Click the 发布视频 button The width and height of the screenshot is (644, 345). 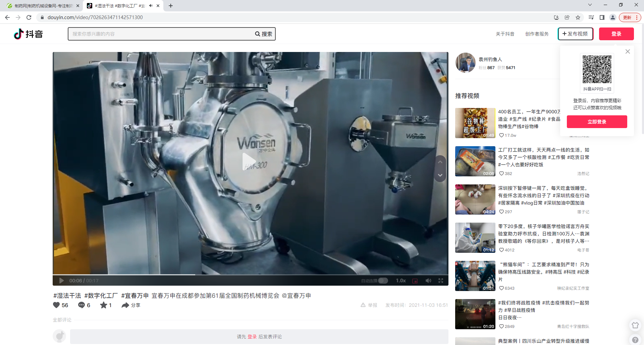(x=575, y=34)
